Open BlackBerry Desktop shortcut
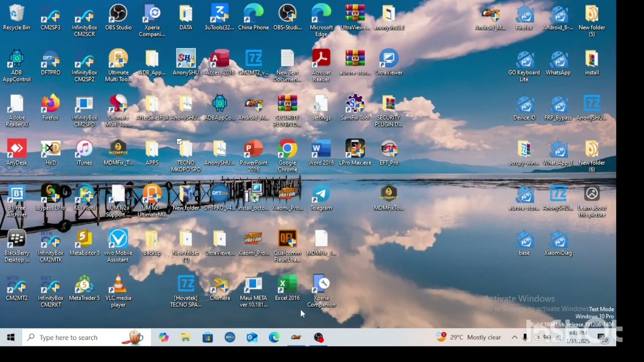The height and width of the screenshot is (362, 644). pyautogui.click(x=17, y=246)
